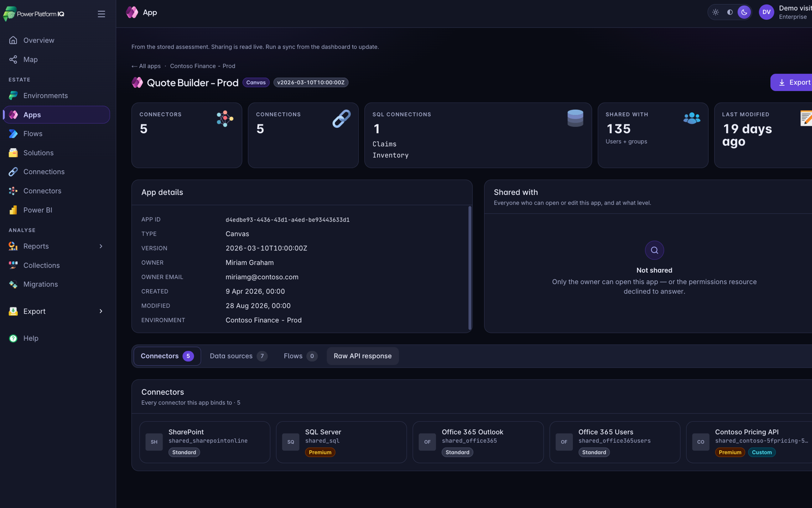Click the Demo visitor account name
The width and height of the screenshot is (812, 508).
coord(795,8)
